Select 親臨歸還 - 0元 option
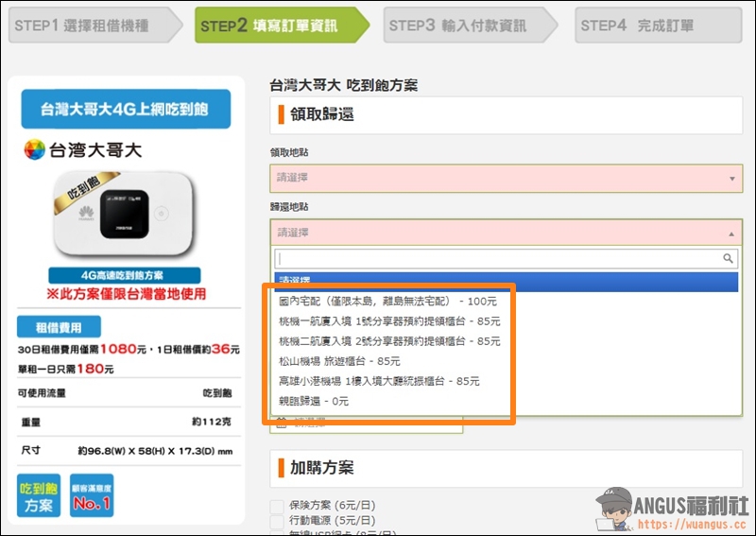The width and height of the screenshot is (756, 536). (x=314, y=401)
